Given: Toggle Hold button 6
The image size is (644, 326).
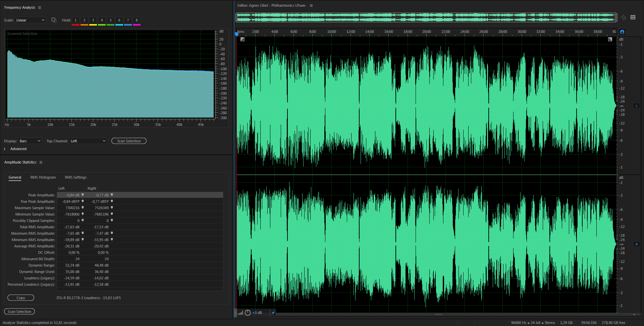Looking at the screenshot, I should tap(119, 20).
